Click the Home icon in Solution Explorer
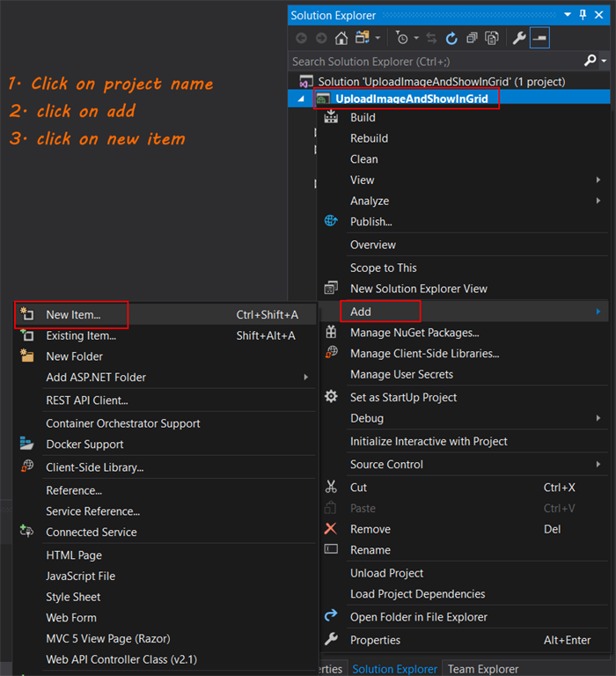This screenshot has height=676, width=616. click(x=341, y=38)
